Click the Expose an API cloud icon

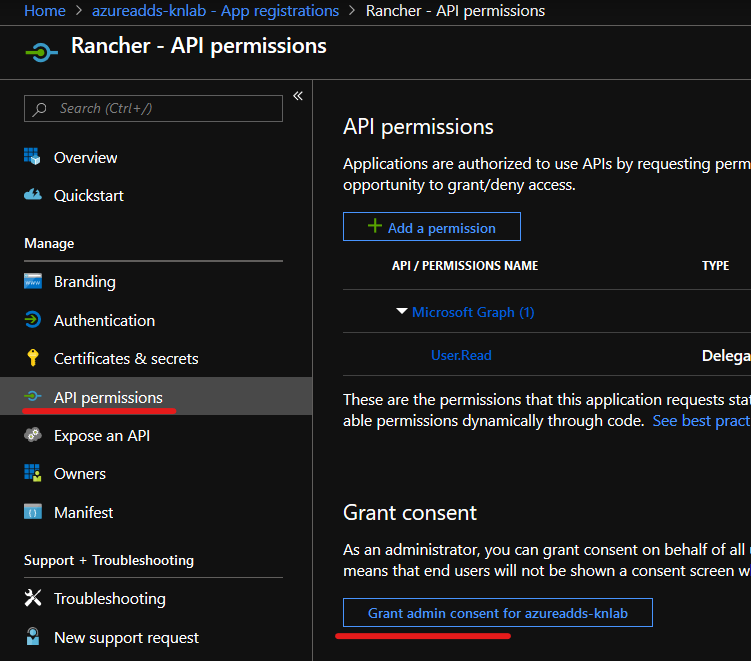tap(33, 435)
